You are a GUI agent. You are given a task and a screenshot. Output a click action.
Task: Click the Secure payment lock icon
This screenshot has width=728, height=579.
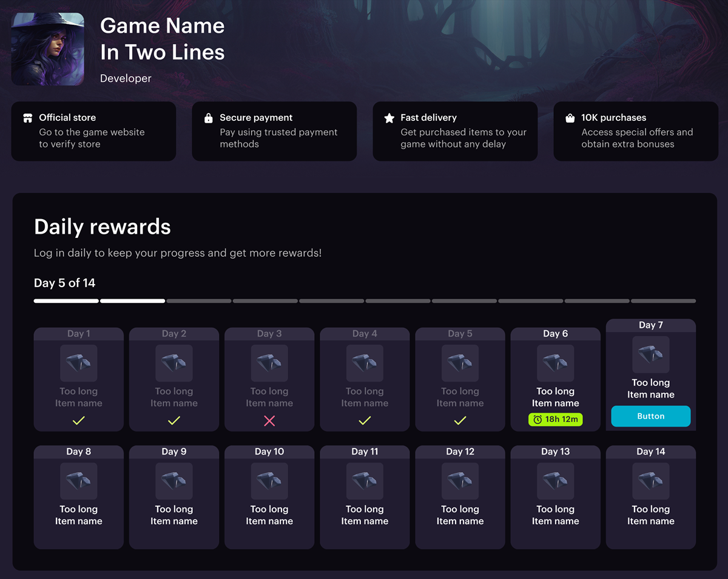click(x=208, y=118)
